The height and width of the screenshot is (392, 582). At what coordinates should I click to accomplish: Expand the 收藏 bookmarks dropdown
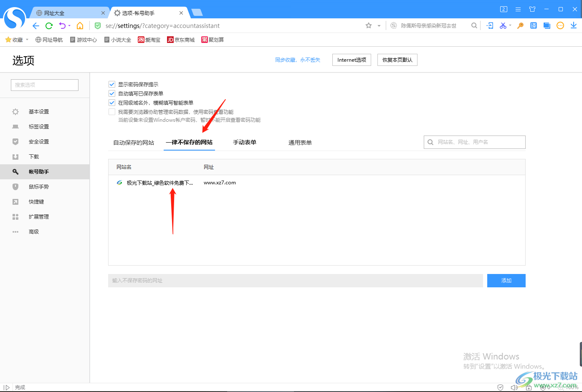27,40
